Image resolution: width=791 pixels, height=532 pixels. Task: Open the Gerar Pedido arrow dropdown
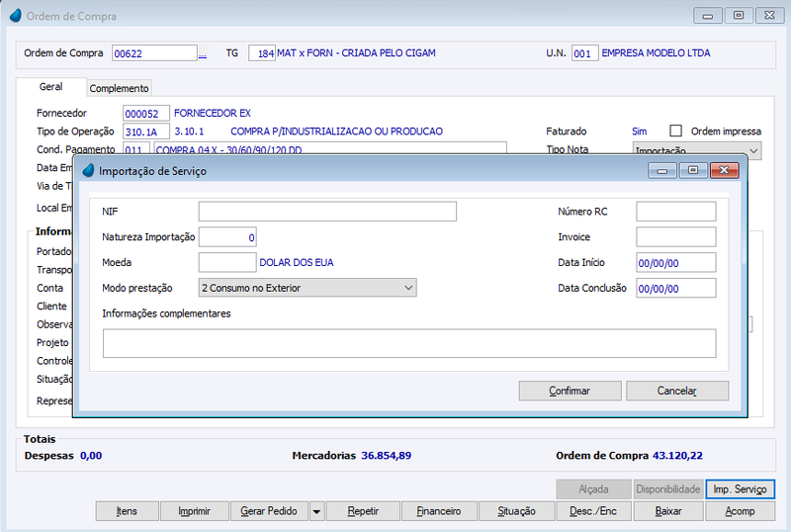click(316, 511)
